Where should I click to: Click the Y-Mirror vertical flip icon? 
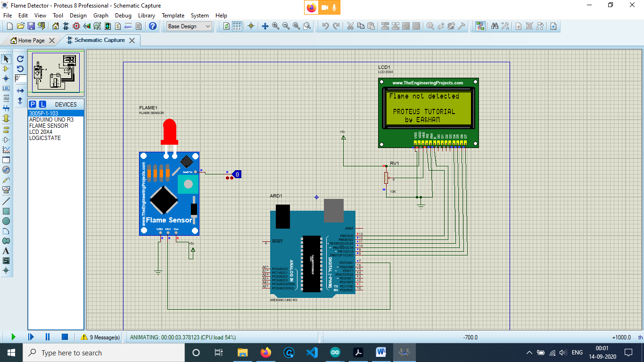coord(20,100)
